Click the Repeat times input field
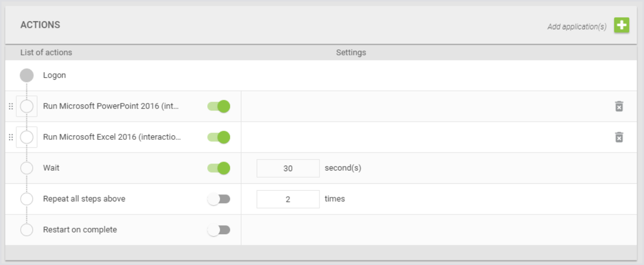Screen dimensions: 644x265 point(288,199)
